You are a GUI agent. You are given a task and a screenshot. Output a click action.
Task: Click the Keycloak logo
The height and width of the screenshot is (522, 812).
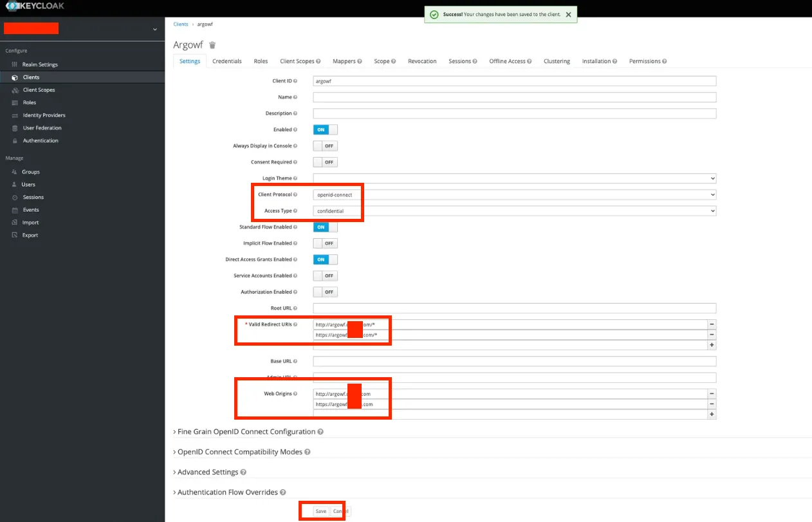(x=35, y=6)
